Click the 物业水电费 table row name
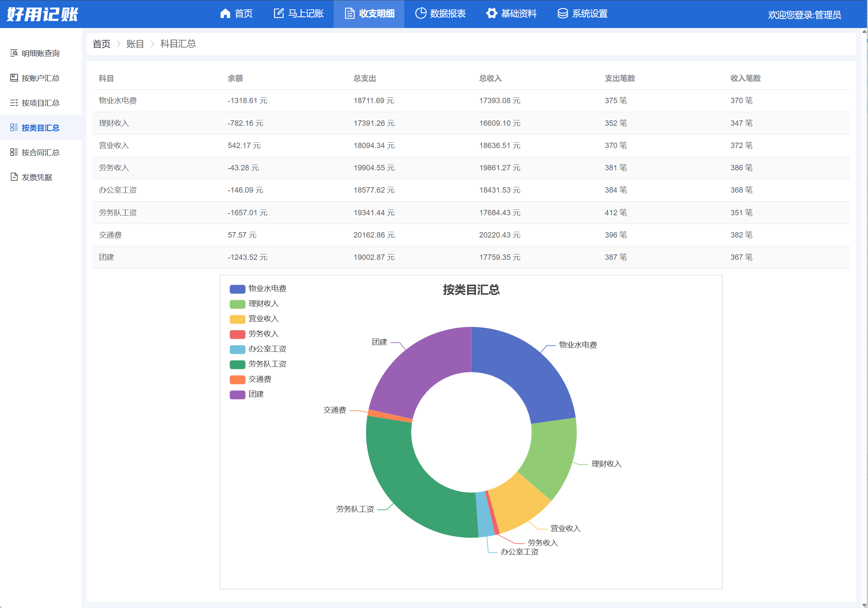This screenshot has height=608, width=868. pyautogui.click(x=117, y=101)
